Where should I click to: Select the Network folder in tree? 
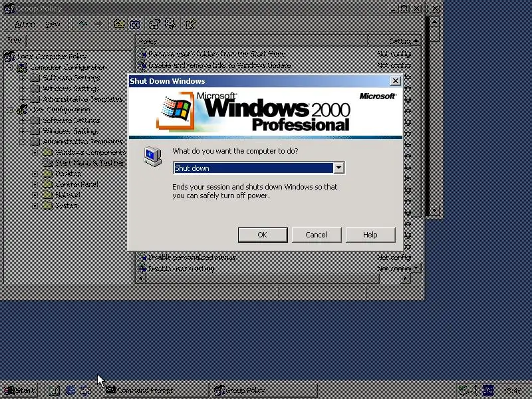coord(68,195)
